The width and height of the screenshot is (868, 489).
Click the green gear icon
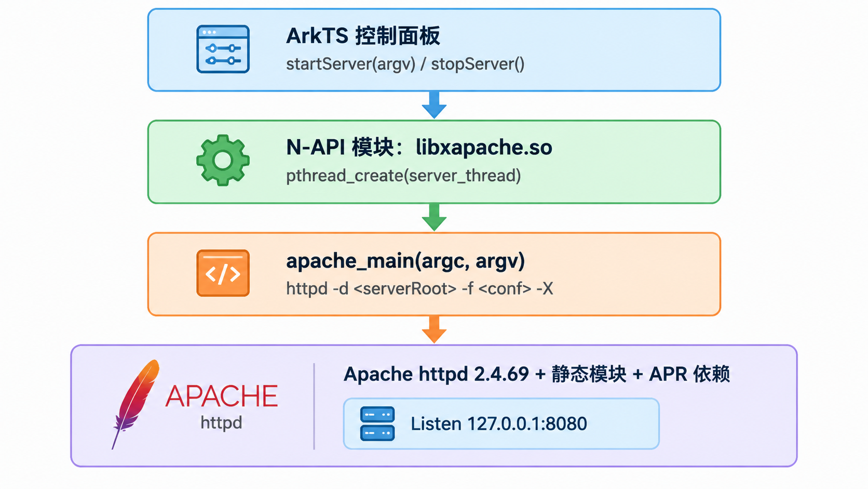223,160
